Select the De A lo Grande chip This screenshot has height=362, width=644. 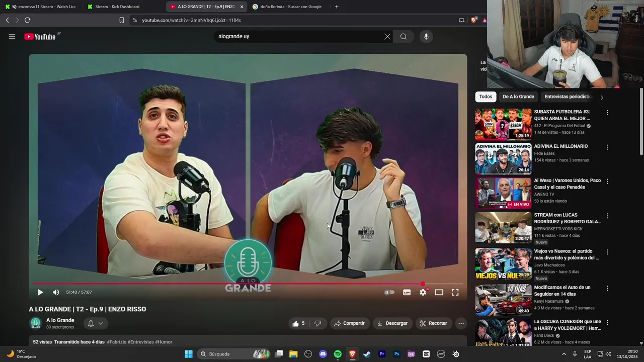518,97
